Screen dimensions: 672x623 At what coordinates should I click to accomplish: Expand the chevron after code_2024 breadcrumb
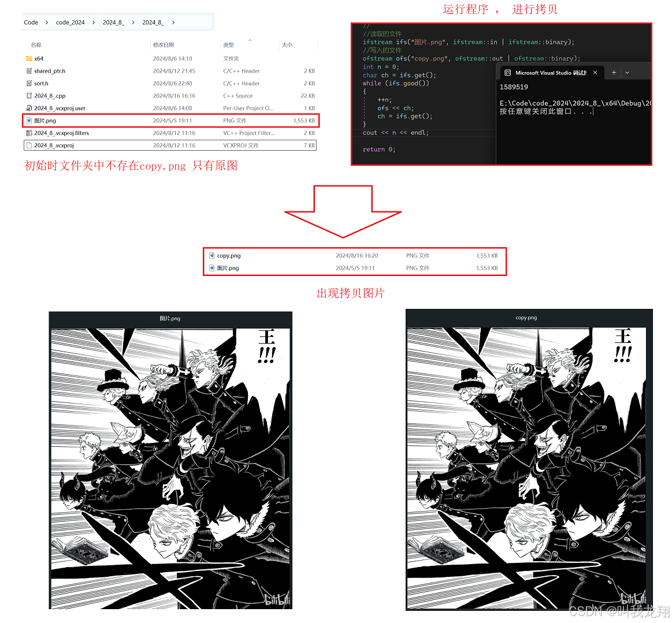(94, 23)
